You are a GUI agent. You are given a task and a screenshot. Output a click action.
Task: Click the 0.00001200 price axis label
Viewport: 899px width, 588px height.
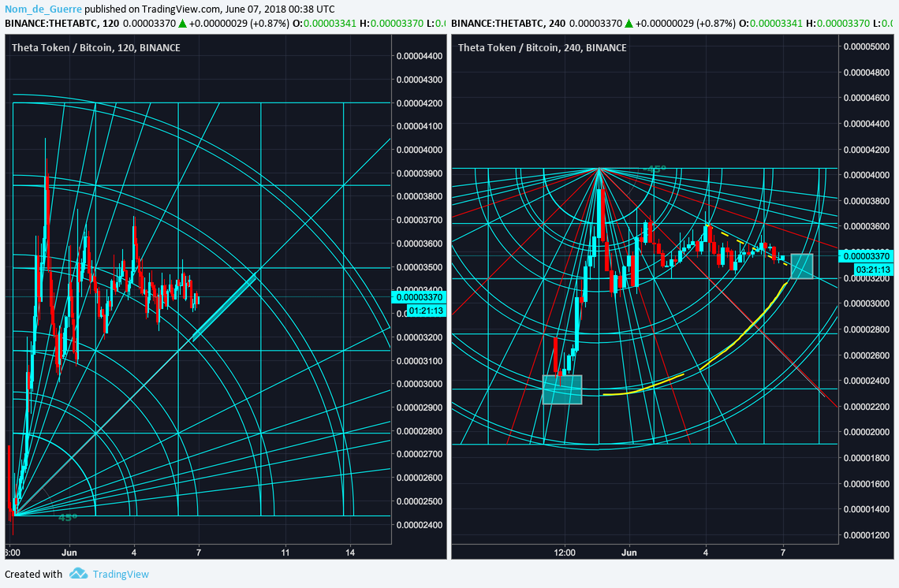point(867,535)
